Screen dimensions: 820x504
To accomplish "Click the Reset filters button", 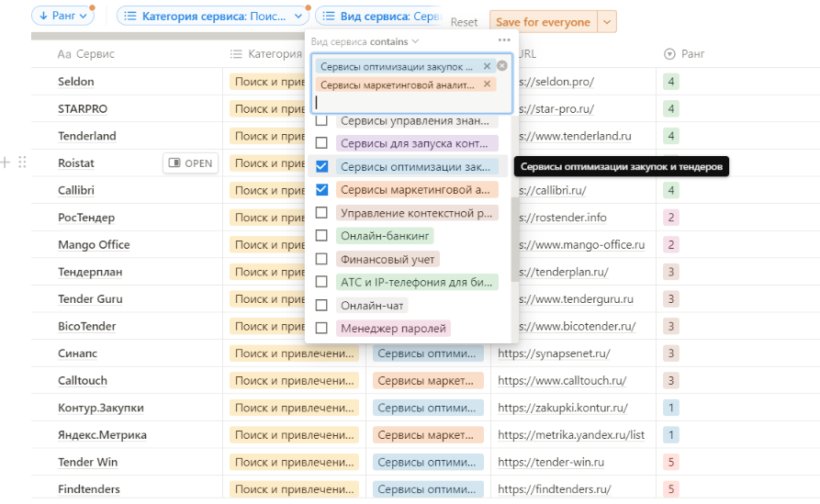I will click(x=464, y=22).
